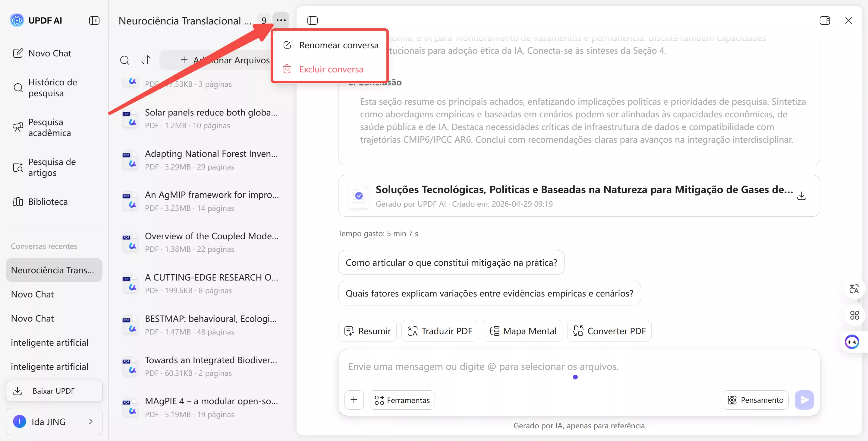
Task: Open first Novo Chat in recent conversations
Action: (x=54, y=294)
